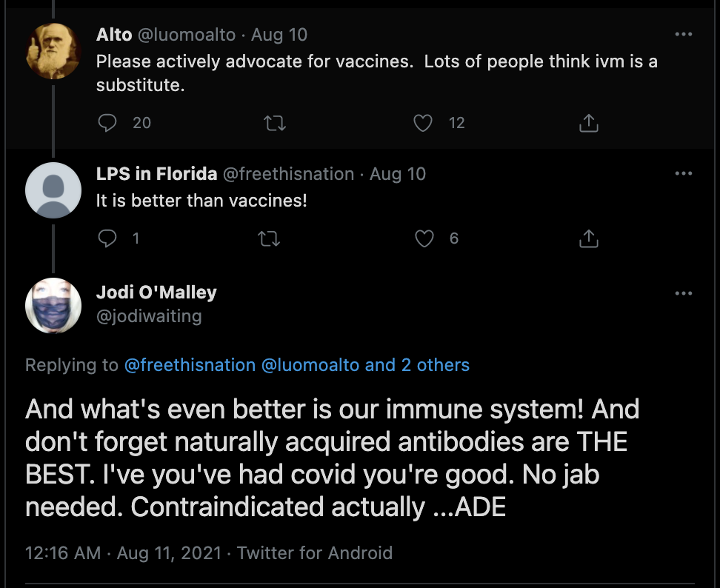
Task: Open more options on Jodi O'Malley's tweet
Action: tap(683, 293)
